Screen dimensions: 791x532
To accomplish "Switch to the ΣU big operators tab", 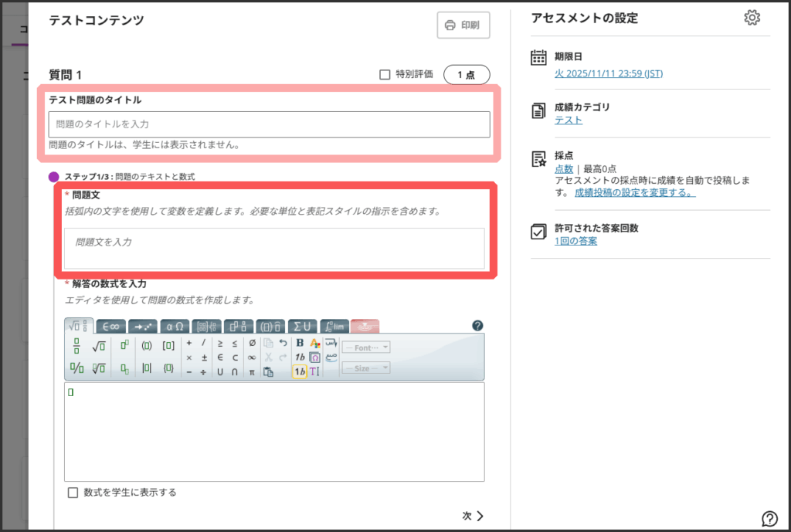I will (302, 326).
